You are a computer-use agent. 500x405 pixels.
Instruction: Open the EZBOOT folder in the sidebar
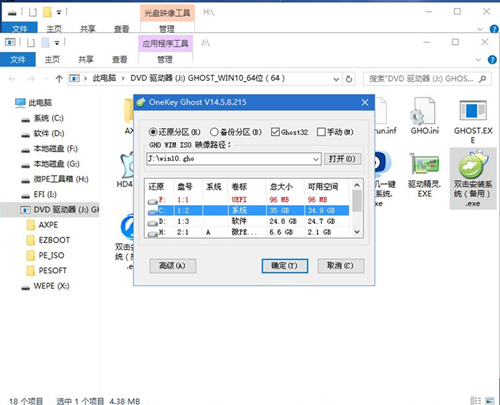[48, 240]
